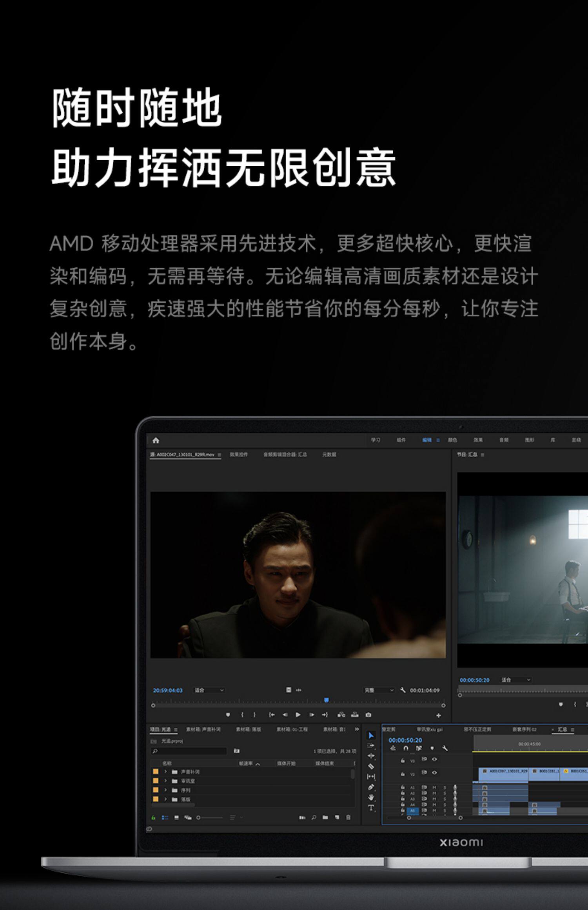588x910 pixels.
Task: Select the Type tool
Action: (371, 807)
